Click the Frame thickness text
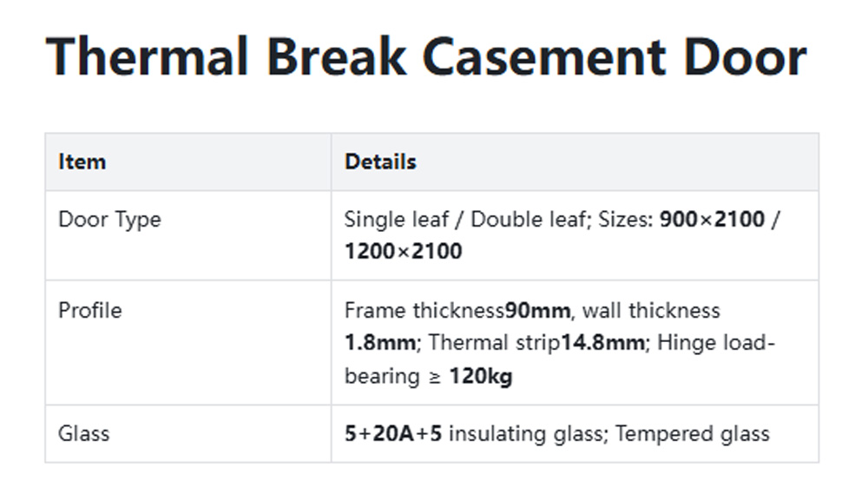868x494 pixels. (424, 310)
